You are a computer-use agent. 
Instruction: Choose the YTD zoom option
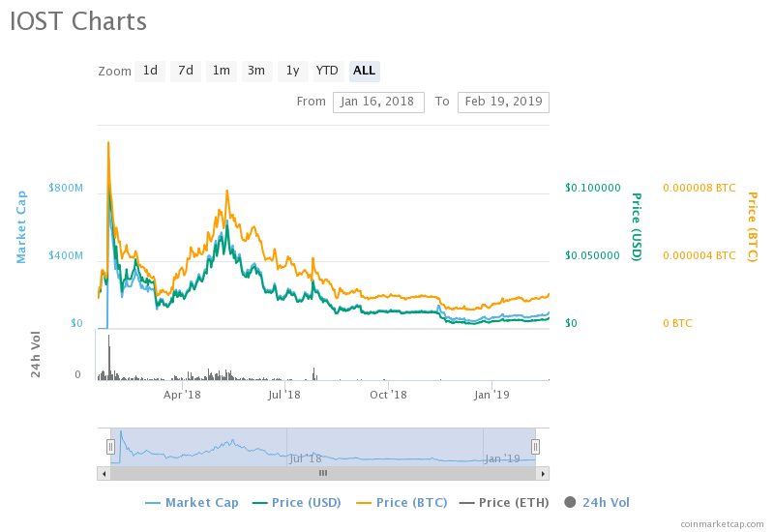(327, 71)
